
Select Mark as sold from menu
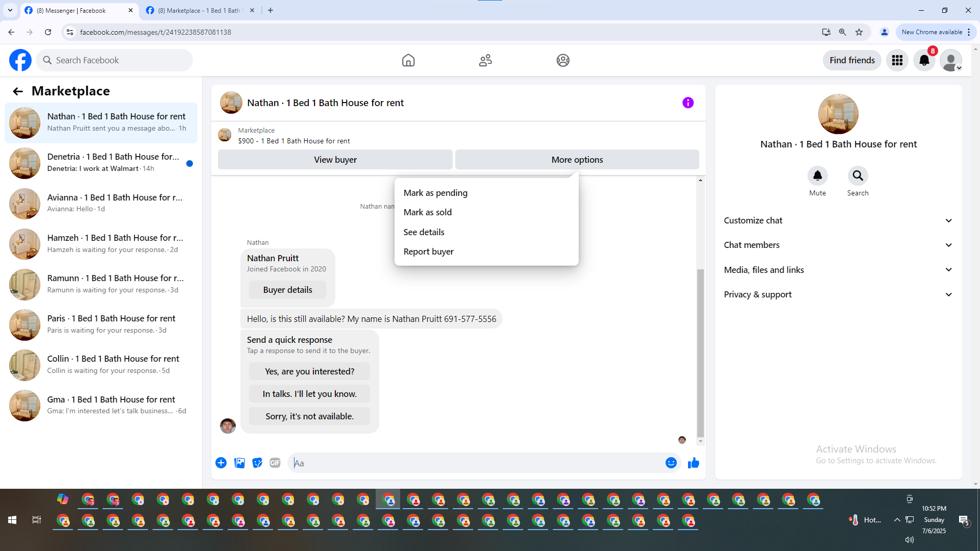[x=427, y=212]
